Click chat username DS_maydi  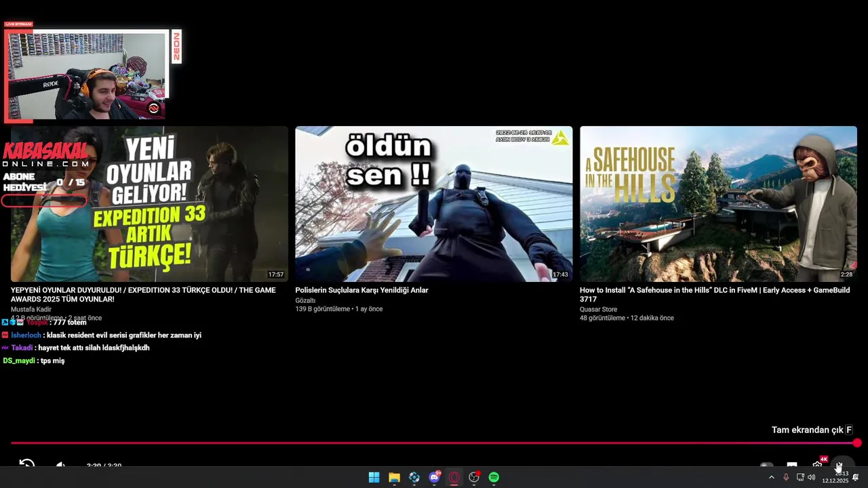(19, 361)
